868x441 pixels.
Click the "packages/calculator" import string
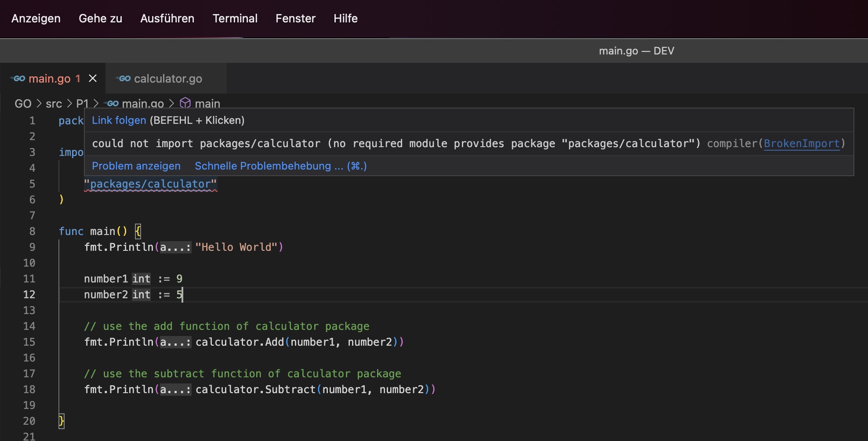click(150, 184)
